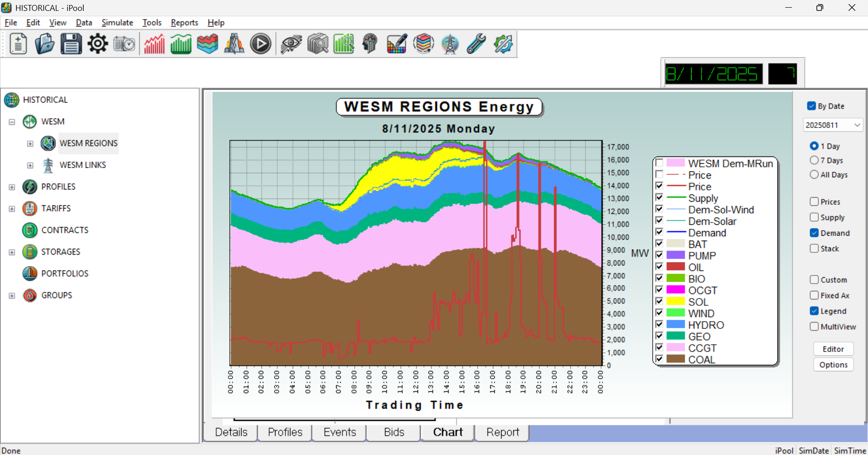868x455 pixels.
Task: Click the eye view toolbar icon
Action: point(291,44)
